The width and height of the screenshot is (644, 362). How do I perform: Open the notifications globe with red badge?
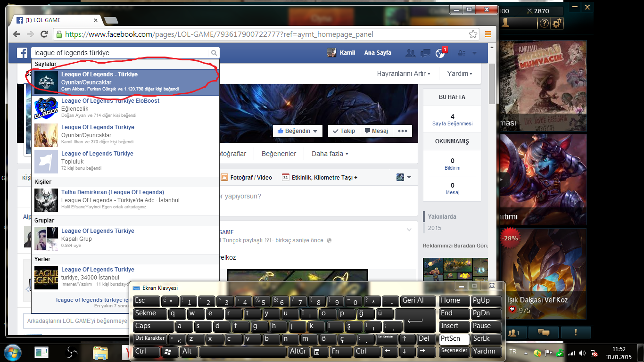[x=441, y=53]
